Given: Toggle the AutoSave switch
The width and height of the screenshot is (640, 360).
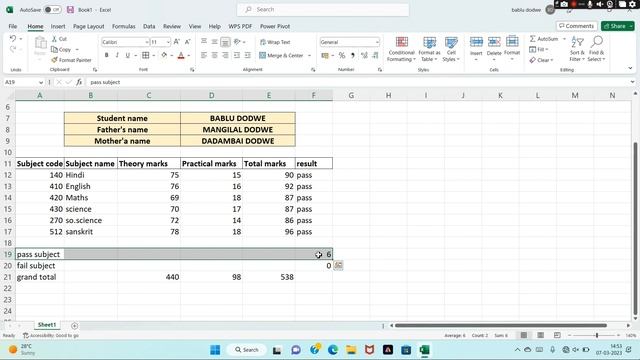Looking at the screenshot, I should [x=53, y=9].
